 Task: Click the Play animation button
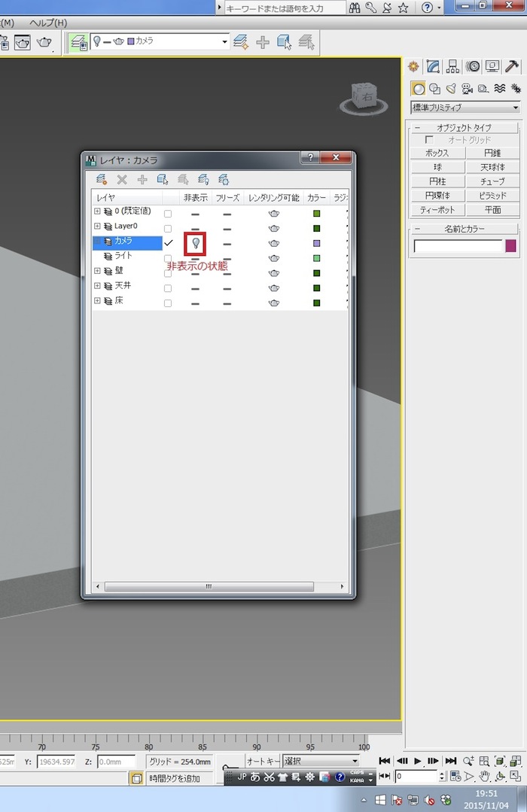(x=418, y=761)
